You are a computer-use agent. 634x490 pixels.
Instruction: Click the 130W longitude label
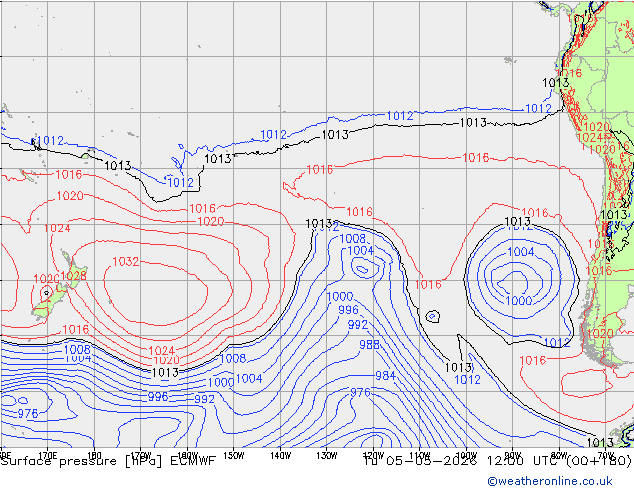click(327, 456)
